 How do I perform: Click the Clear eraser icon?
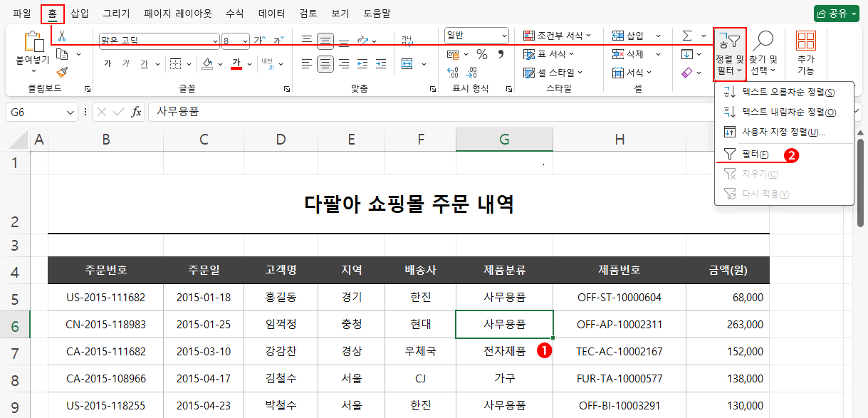(687, 73)
